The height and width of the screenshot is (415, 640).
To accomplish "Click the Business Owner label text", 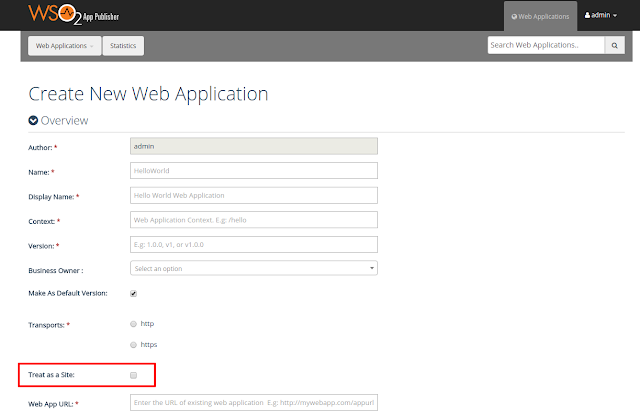I will 56,271.
